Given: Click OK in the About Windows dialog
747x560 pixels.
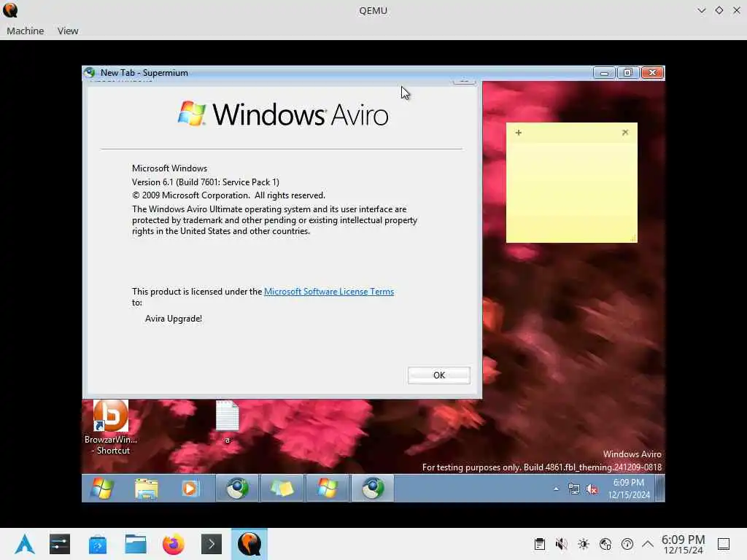Looking at the screenshot, I should 438,376.
